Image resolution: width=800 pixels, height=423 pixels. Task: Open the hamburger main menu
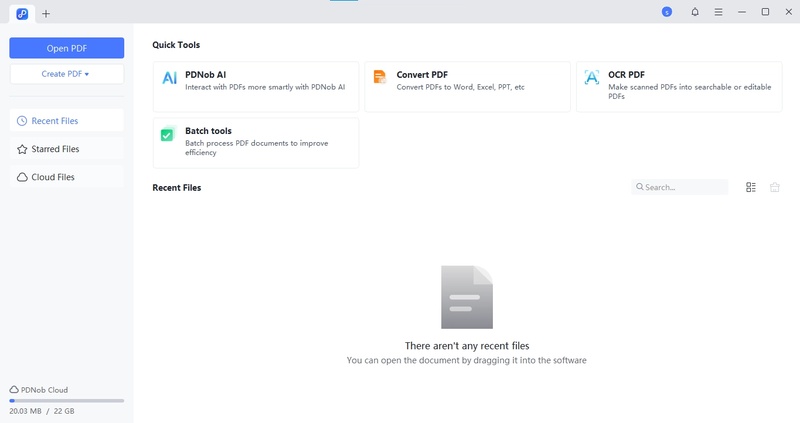click(x=718, y=12)
